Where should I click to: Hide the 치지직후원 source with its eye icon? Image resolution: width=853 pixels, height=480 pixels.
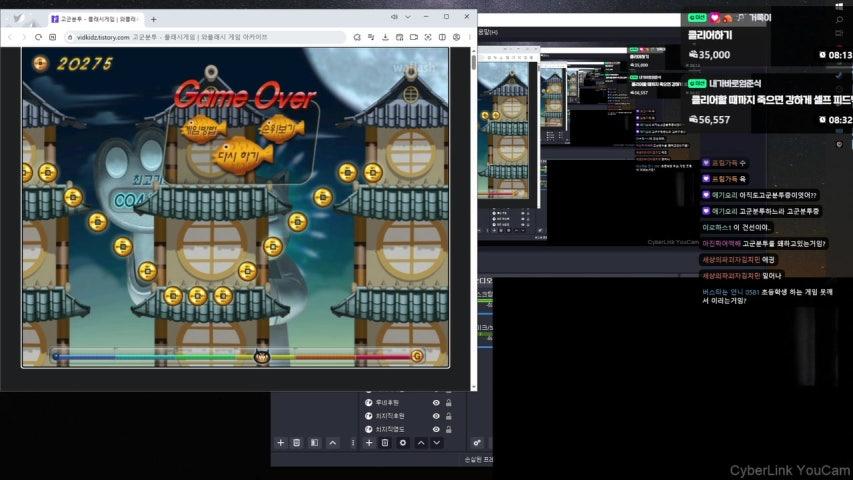coord(436,416)
